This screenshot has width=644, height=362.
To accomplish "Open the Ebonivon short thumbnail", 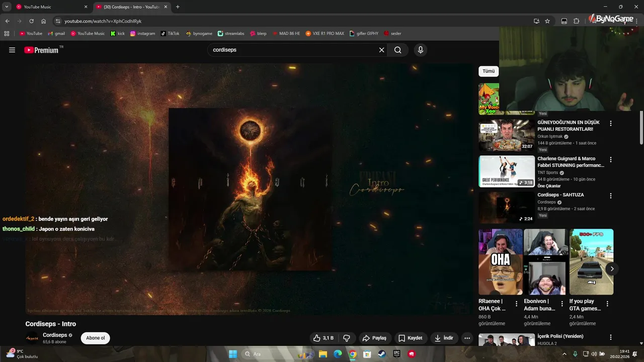I will pos(546,262).
